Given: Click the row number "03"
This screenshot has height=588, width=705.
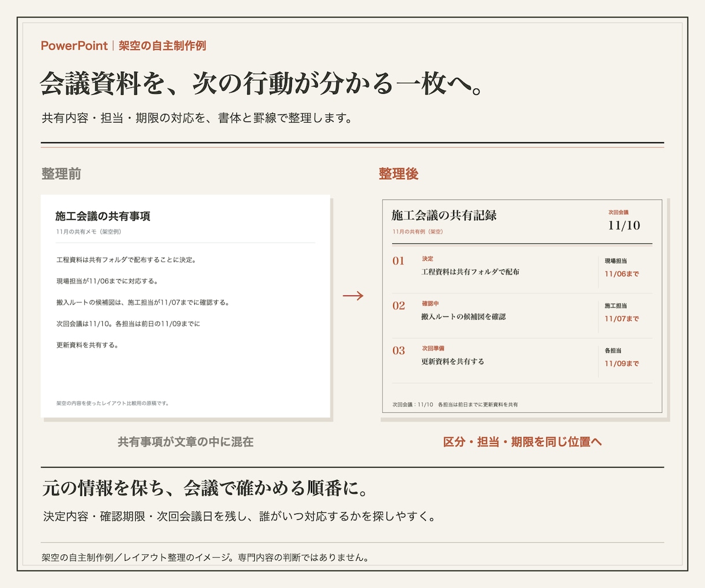Looking at the screenshot, I should (399, 351).
